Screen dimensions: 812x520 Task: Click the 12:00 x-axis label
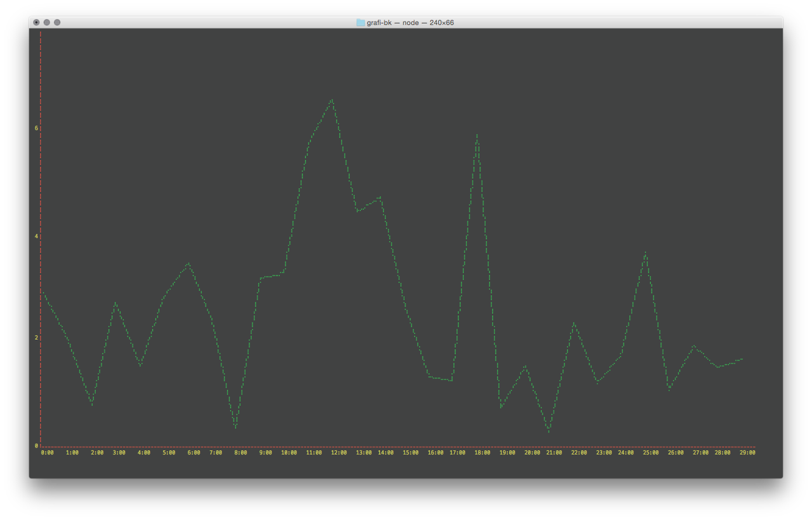(x=339, y=453)
